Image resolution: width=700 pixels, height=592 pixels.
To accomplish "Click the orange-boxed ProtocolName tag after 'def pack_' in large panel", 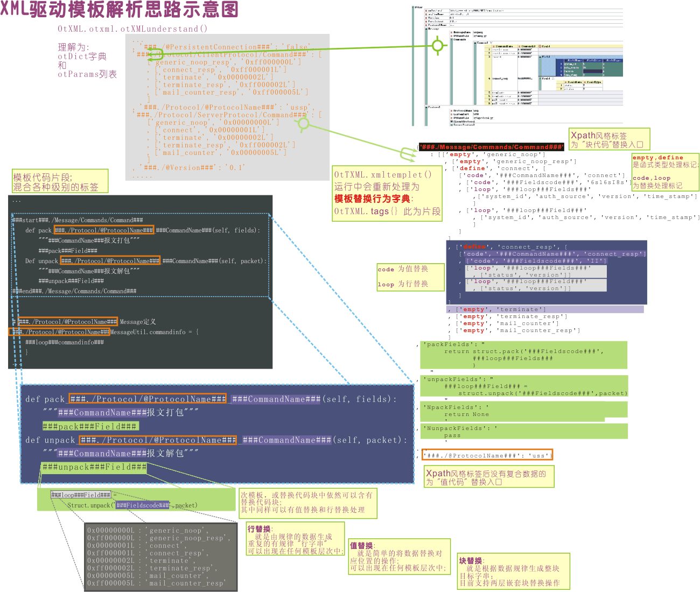I will [148, 399].
